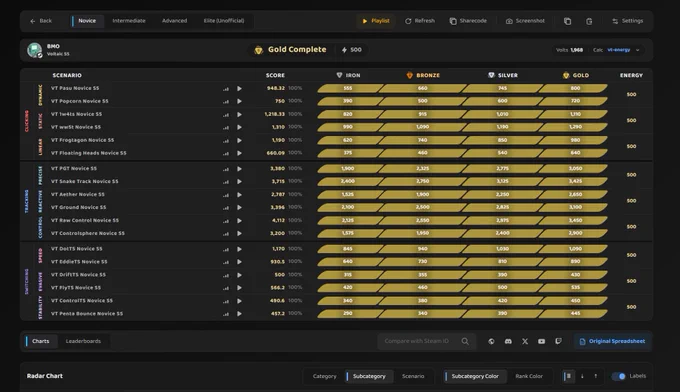Open leaderboard chart icon for VT FlyTS Novice S5
Screen dimensions: 680x392
[226, 288]
